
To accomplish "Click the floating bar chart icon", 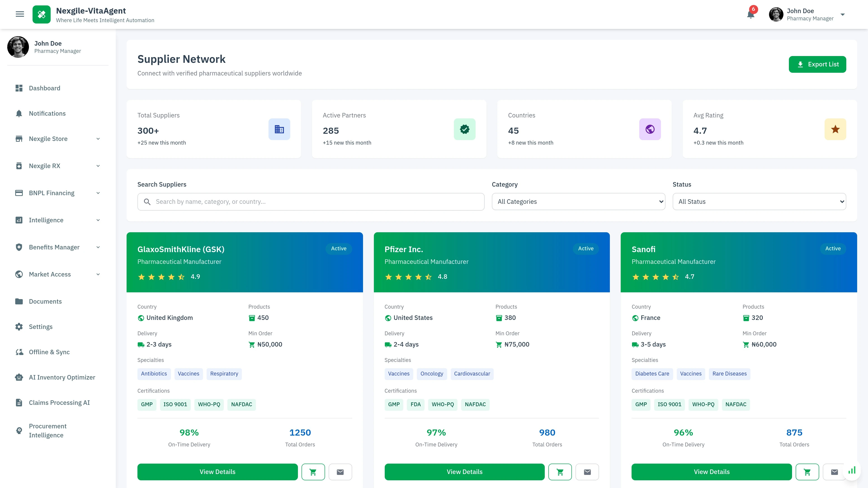I will [852, 470].
